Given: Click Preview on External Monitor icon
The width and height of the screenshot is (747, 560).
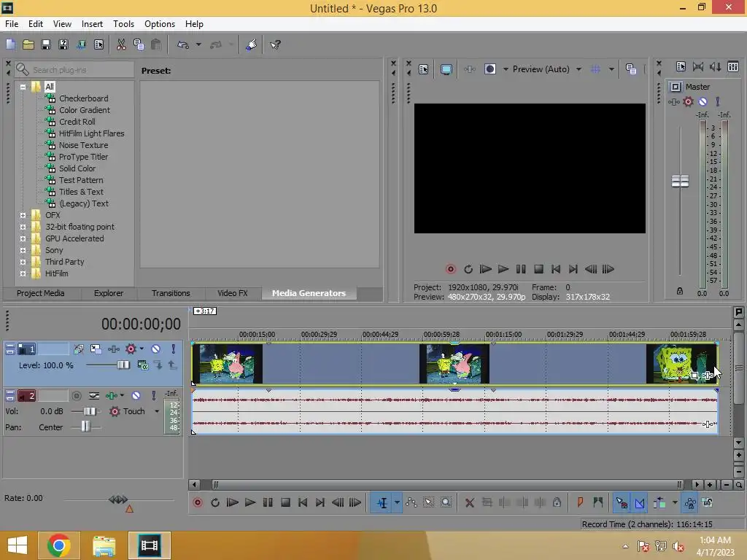Looking at the screenshot, I should tap(446, 69).
